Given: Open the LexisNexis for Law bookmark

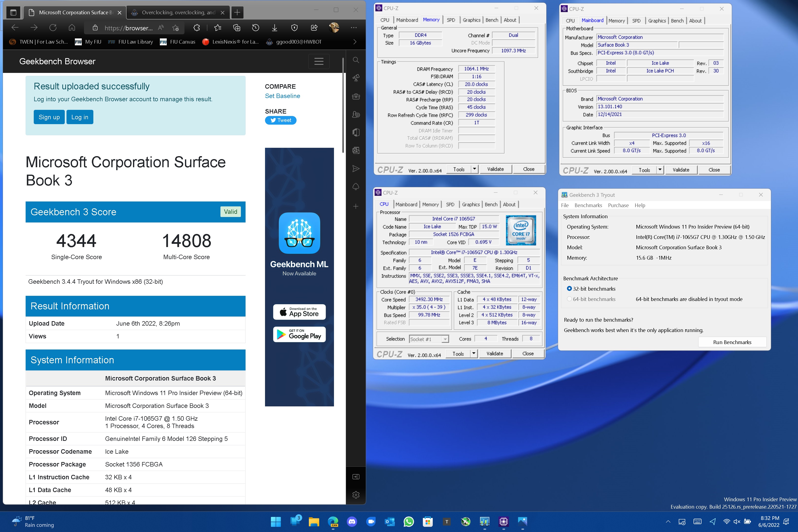Looking at the screenshot, I should pos(231,42).
